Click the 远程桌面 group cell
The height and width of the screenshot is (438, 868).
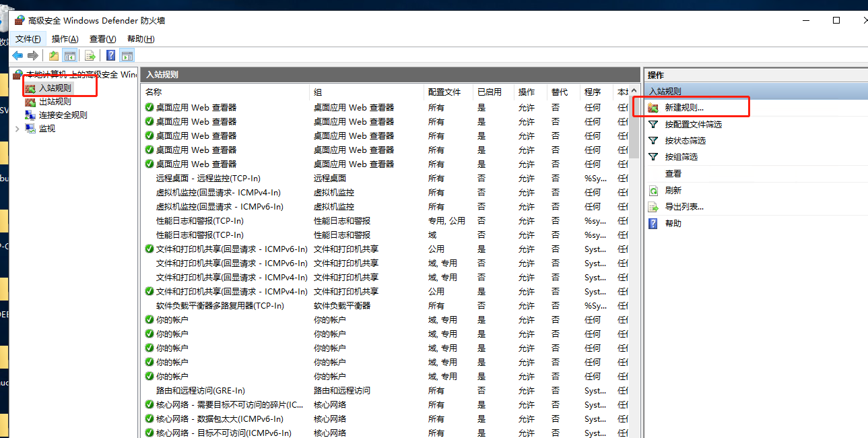tap(330, 179)
